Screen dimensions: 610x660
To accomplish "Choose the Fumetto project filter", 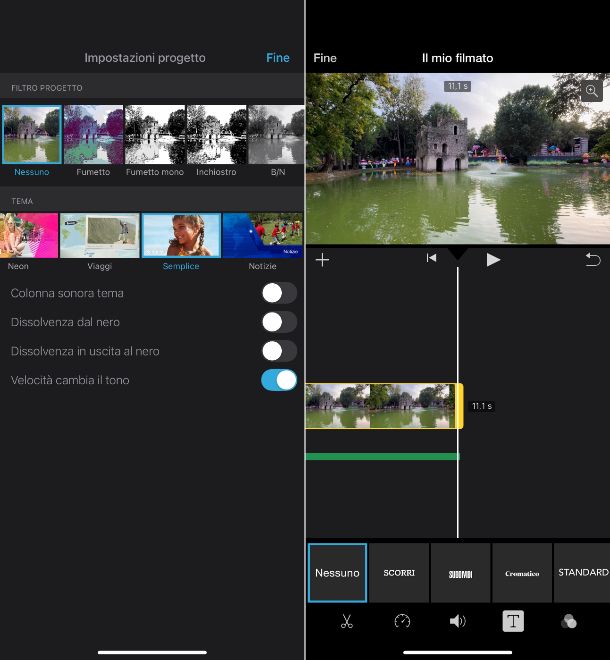I will coord(93,135).
